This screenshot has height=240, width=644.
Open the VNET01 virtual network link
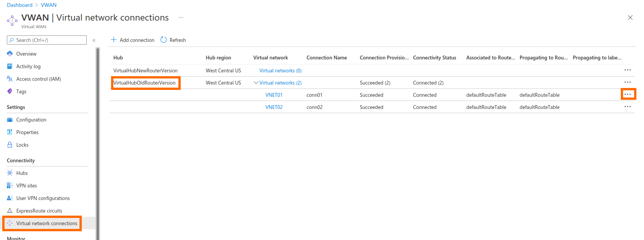(274, 95)
